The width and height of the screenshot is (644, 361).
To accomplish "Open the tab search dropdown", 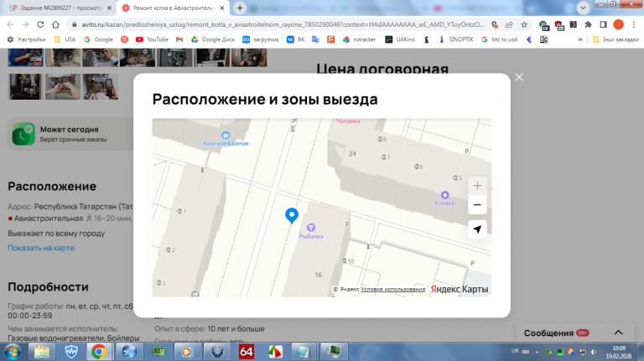I will [x=583, y=8].
